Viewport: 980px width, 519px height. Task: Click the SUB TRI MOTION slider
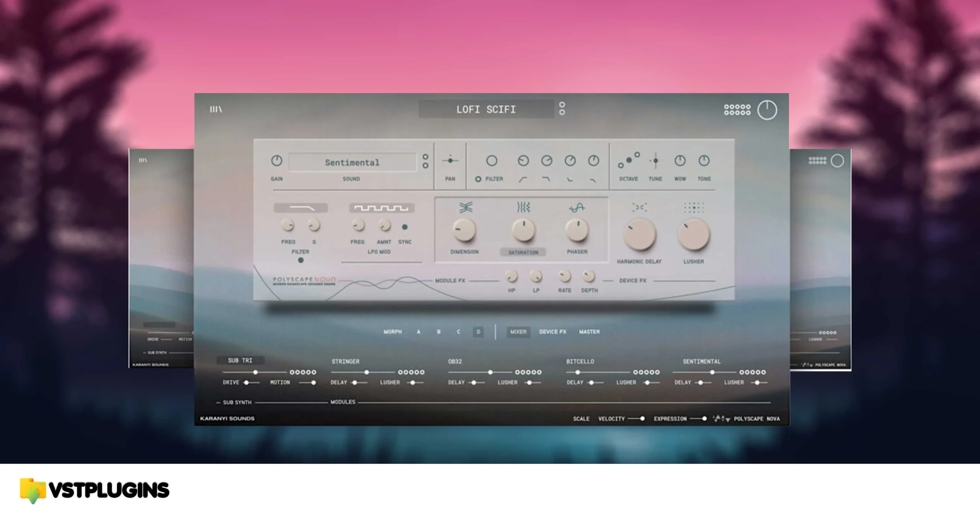click(308, 382)
